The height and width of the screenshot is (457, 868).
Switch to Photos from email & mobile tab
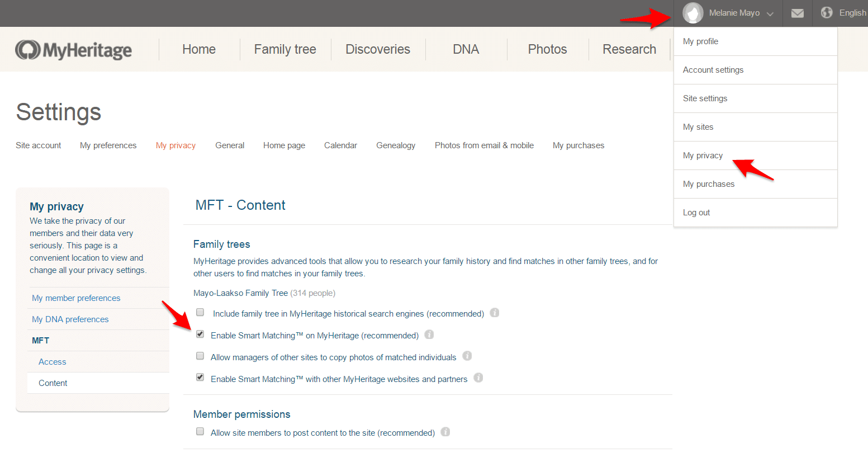[485, 145]
